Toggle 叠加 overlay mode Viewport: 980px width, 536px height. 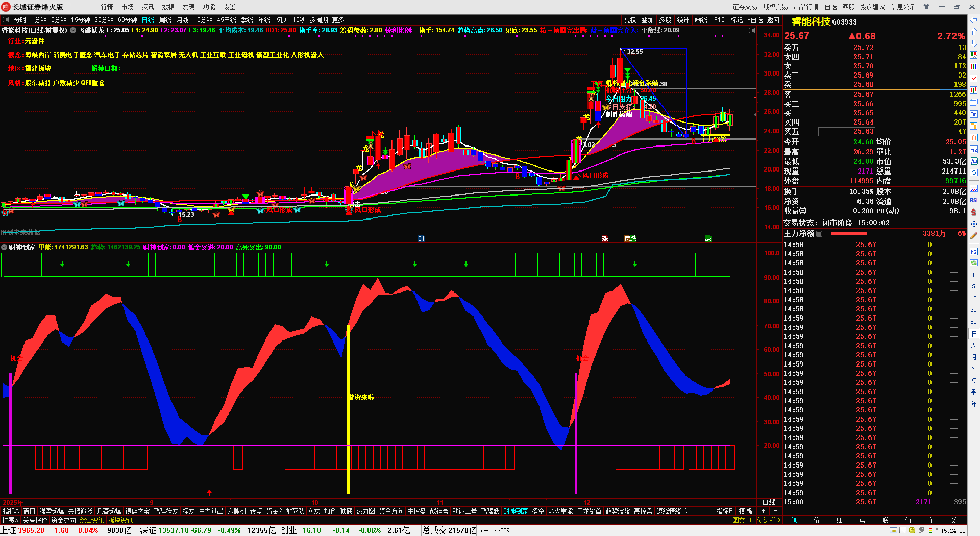click(x=648, y=20)
